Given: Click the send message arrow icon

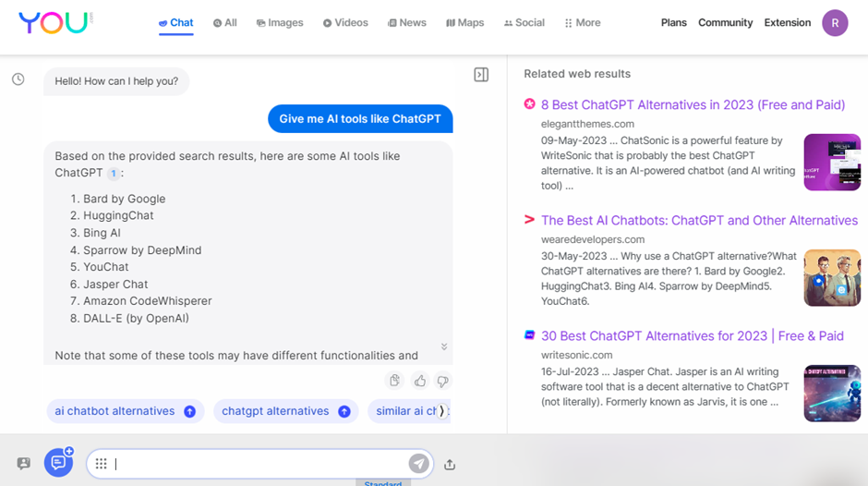Looking at the screenshot, I should (418, 464).
